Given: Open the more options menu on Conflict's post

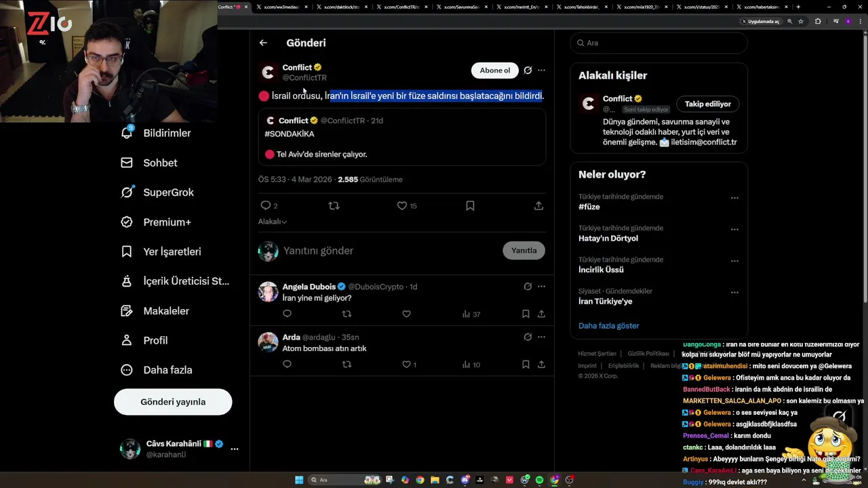Looking at the screenshot, I should (541, 70).
